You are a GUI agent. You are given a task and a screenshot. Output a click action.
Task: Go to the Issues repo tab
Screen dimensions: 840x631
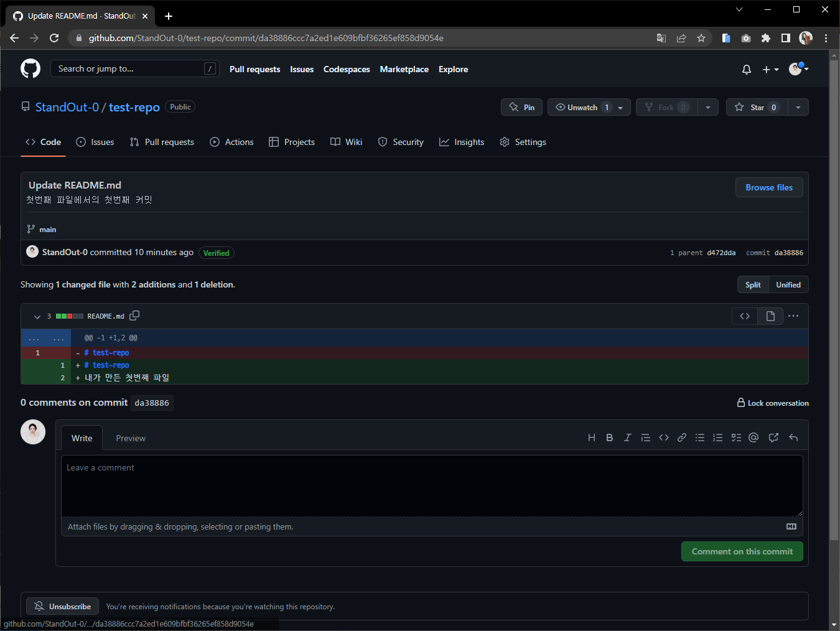pos(95,142)
